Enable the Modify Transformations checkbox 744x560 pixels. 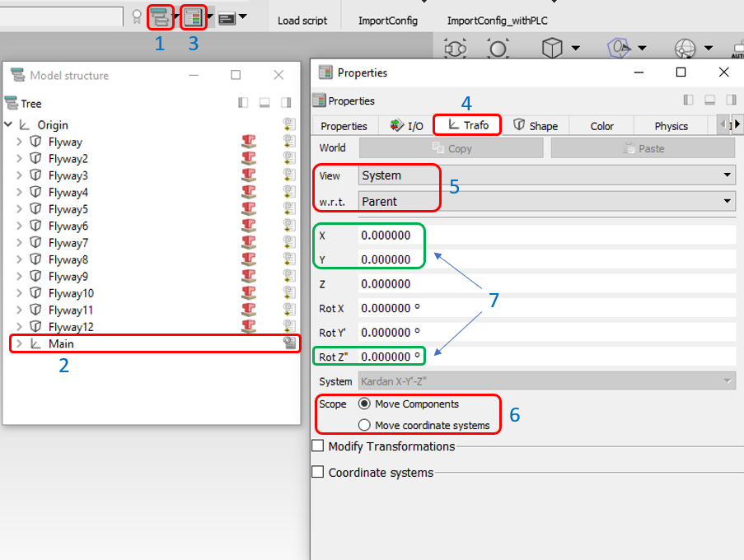click(318, 446)
